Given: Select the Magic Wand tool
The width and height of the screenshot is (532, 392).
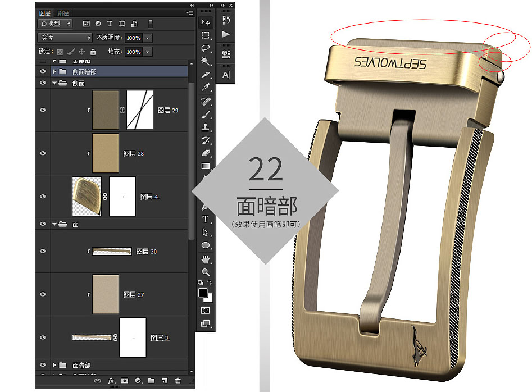Looking at the screenshot, I should [x=206, y=61].
